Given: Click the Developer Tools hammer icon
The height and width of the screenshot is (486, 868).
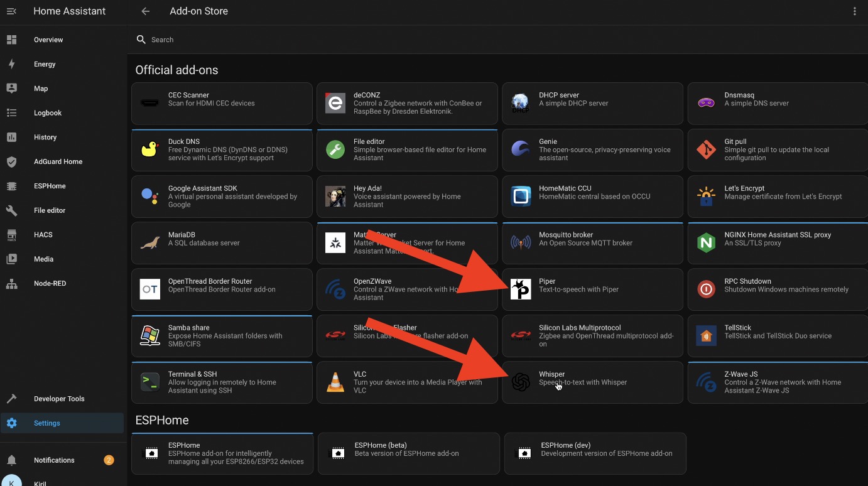Looking at the screenshot, I should pos(11,399).
